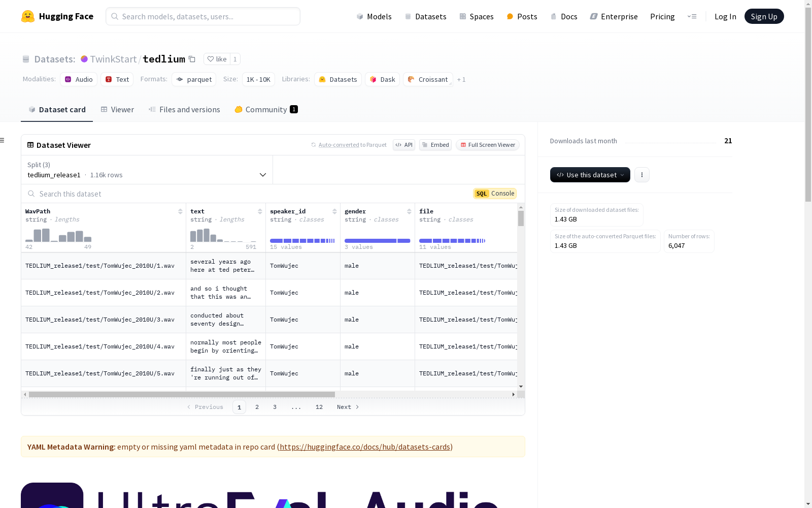The height and width of the screenshot is (508, 812).
Task: Copy dataset name with the copy icon
Action: pyautogui.click(x=192, y=59)
